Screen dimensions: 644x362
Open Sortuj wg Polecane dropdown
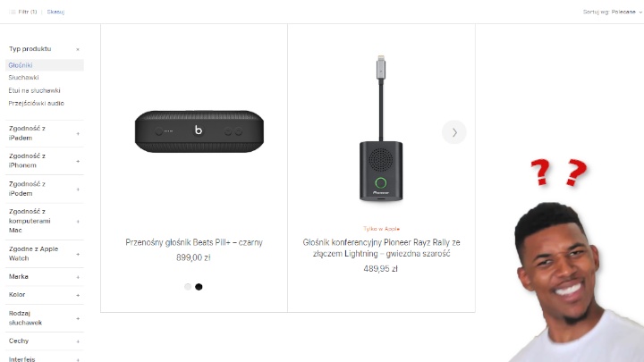(613, 12)
